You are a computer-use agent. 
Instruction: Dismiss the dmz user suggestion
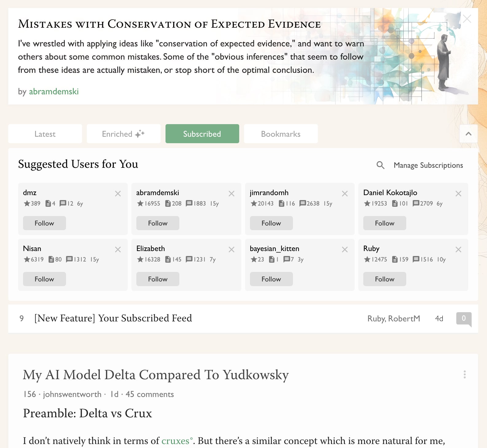click(118, 194)
